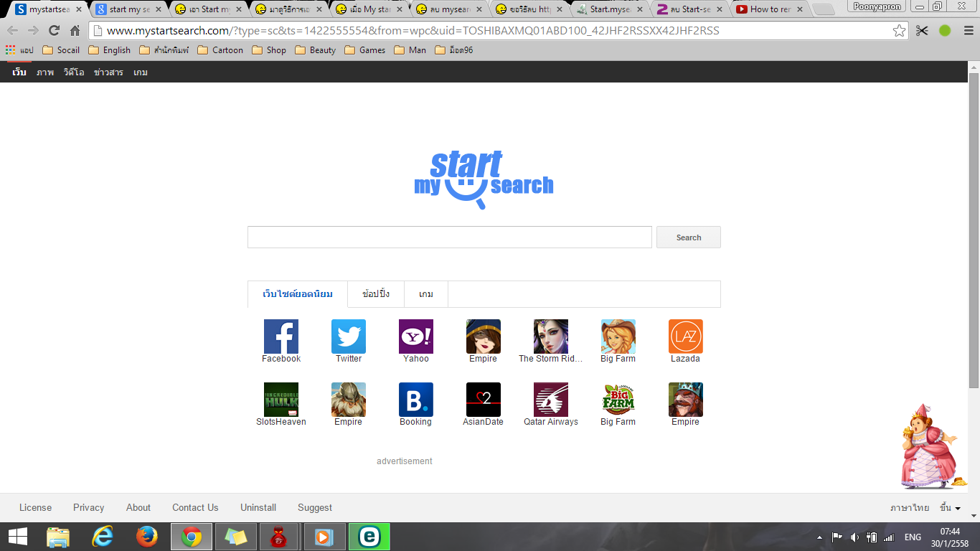
Task: Open the Socail bookmarks folder
Action: coord(61,50)
